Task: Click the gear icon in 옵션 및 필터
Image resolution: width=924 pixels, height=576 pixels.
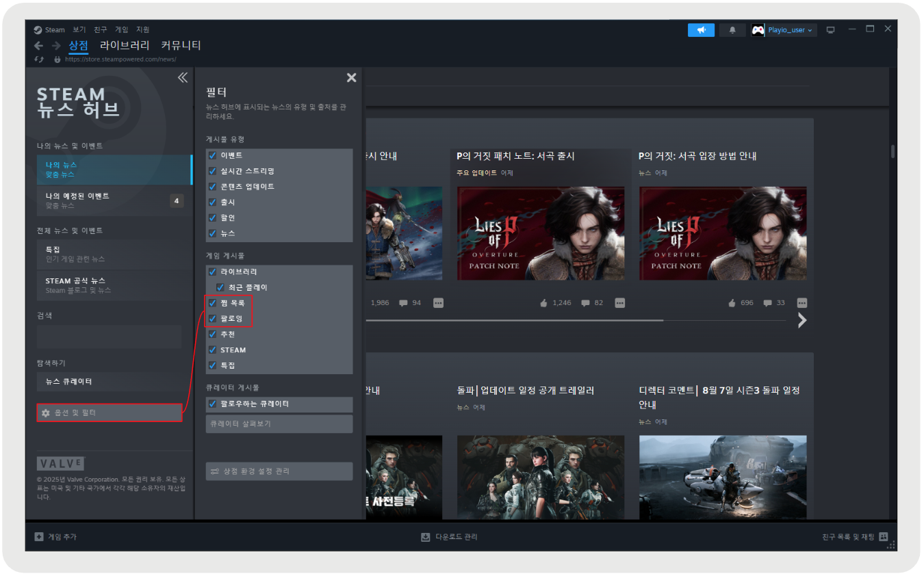Action: click(x=46, y=413)
